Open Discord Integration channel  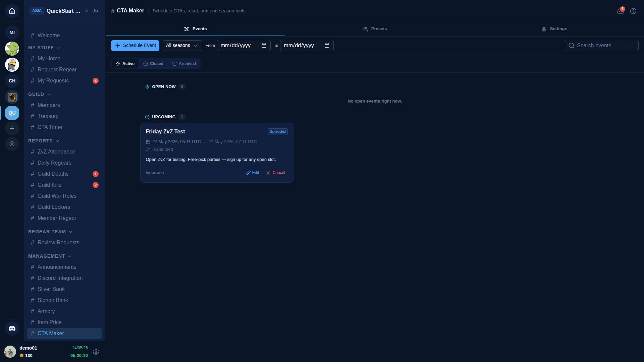click(64, 278)
